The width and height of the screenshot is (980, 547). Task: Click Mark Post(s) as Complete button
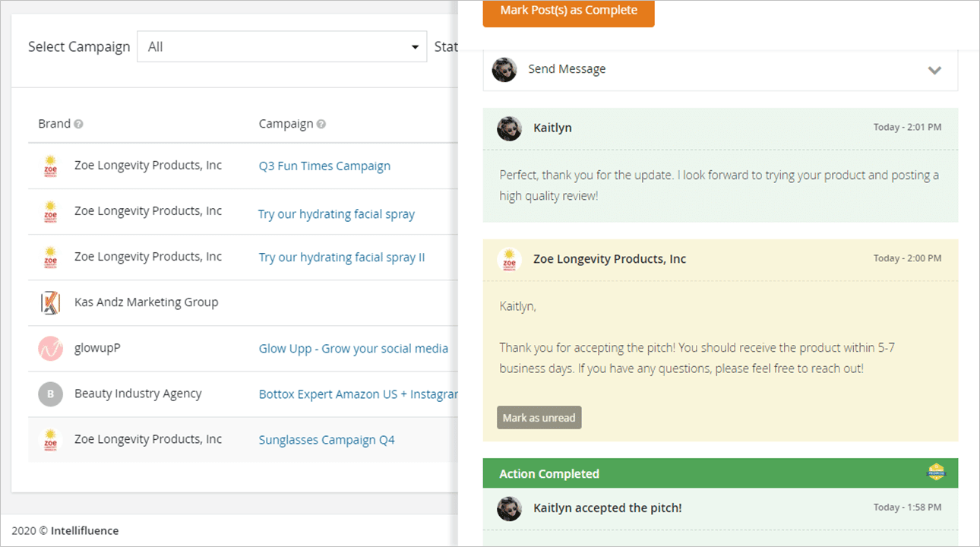pyautogui.click(x=568, y=11)
